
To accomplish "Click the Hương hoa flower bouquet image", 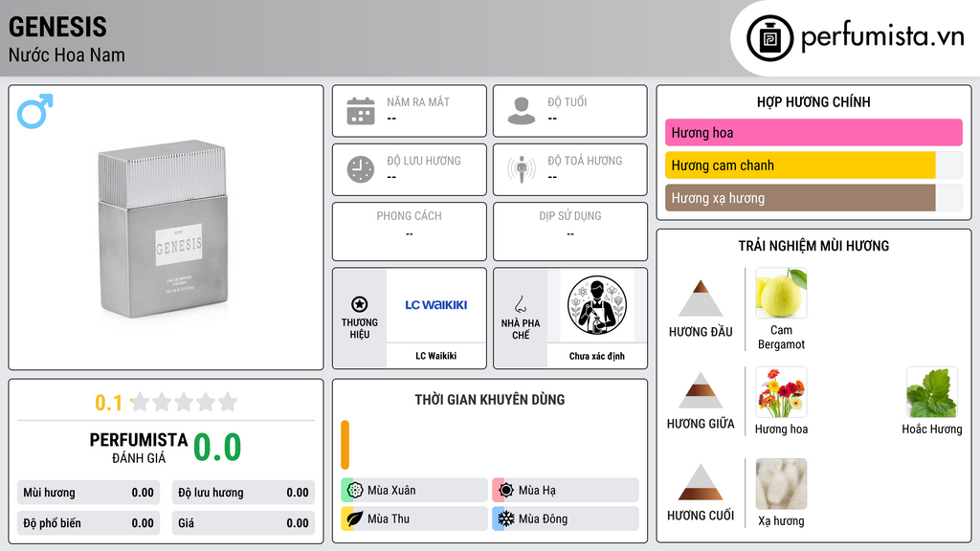I will pos(781,392).
